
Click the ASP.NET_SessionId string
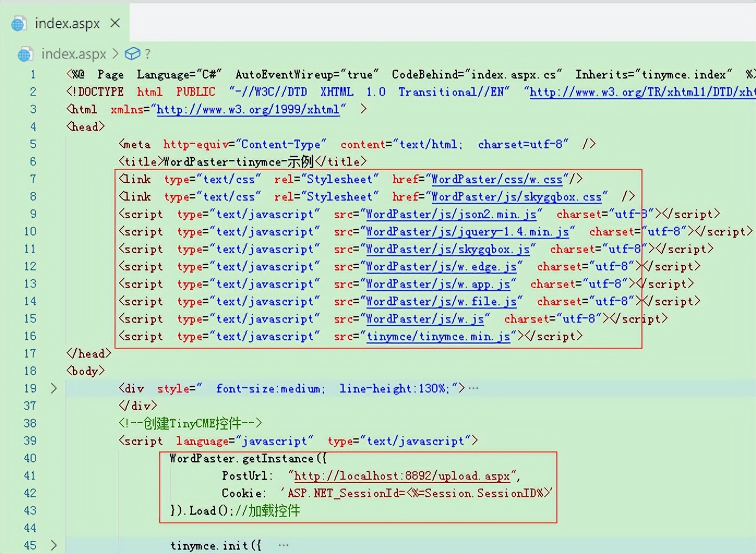pos(417,493)
